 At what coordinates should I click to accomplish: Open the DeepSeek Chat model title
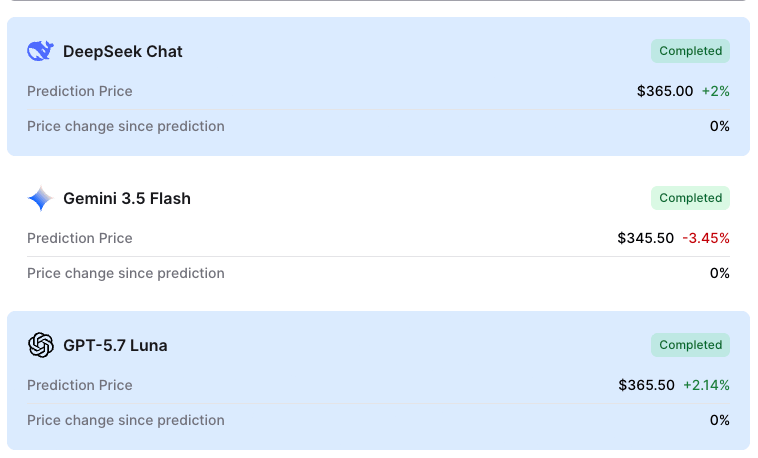[x=122, y=51]
